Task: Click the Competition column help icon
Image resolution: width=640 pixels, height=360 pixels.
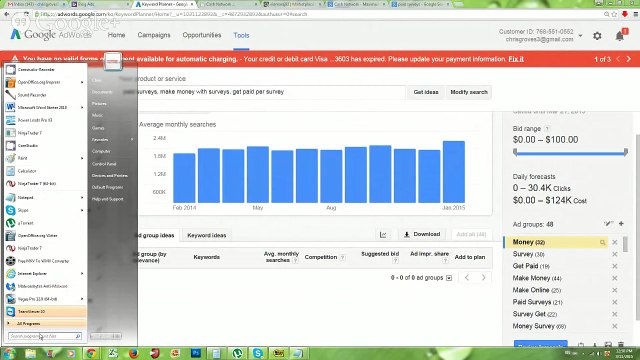Action: coord(342,257)
